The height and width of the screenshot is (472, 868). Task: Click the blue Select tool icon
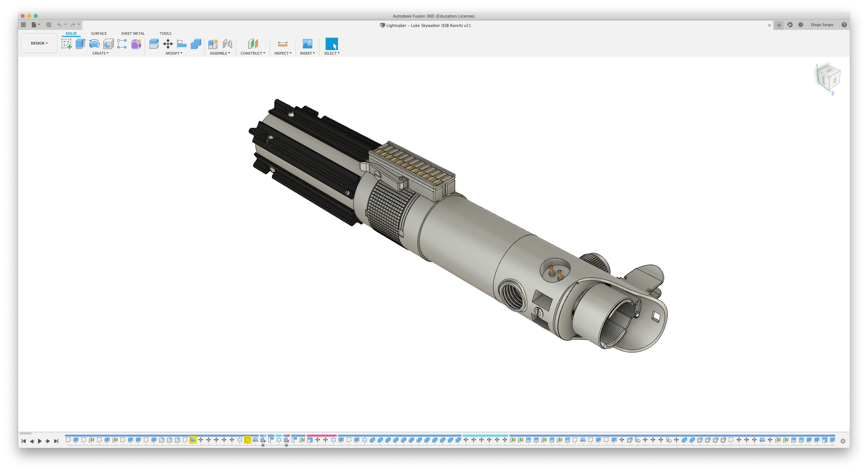click(331, 44)
